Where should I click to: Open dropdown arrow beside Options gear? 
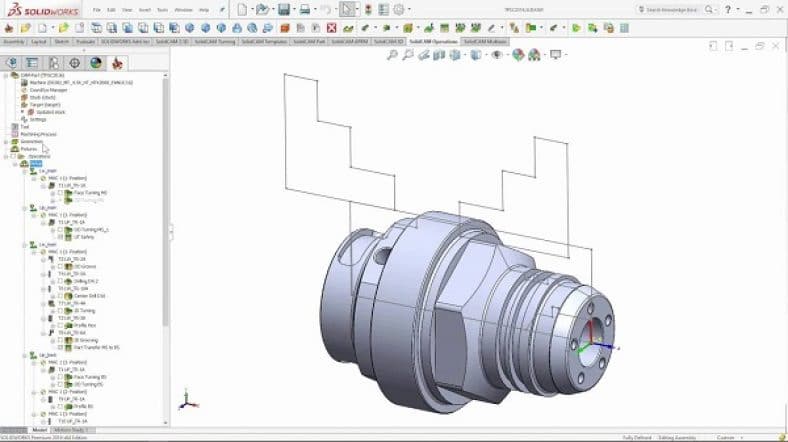(x=409, y=10)
